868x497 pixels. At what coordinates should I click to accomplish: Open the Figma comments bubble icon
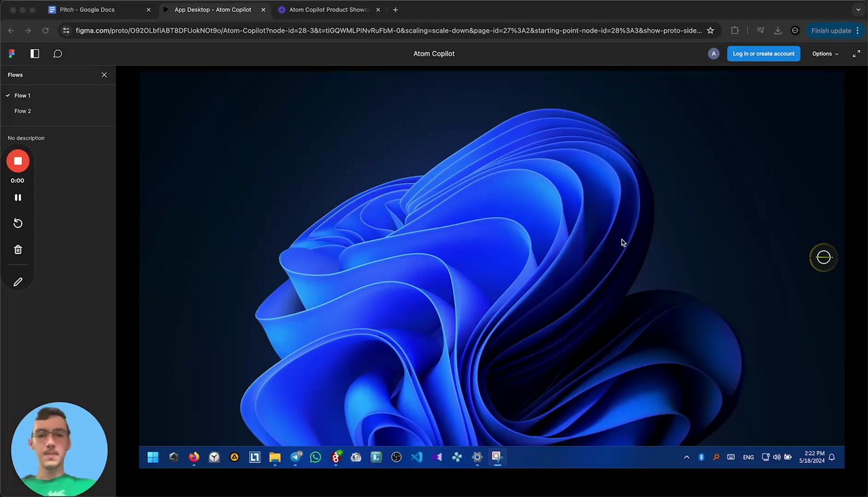(58, 54)
